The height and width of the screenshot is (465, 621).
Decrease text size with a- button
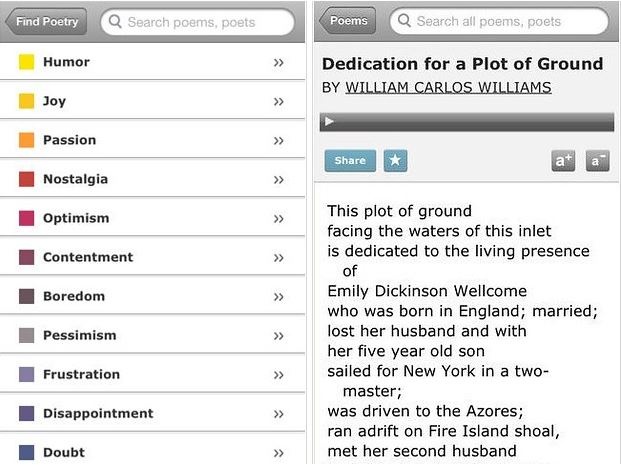click(598, 160)
